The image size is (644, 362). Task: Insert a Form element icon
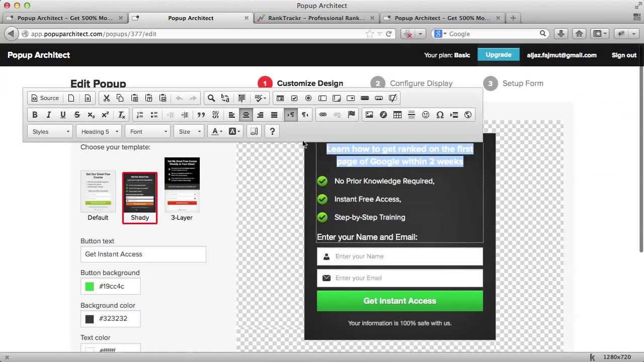[x=280, y=98]
